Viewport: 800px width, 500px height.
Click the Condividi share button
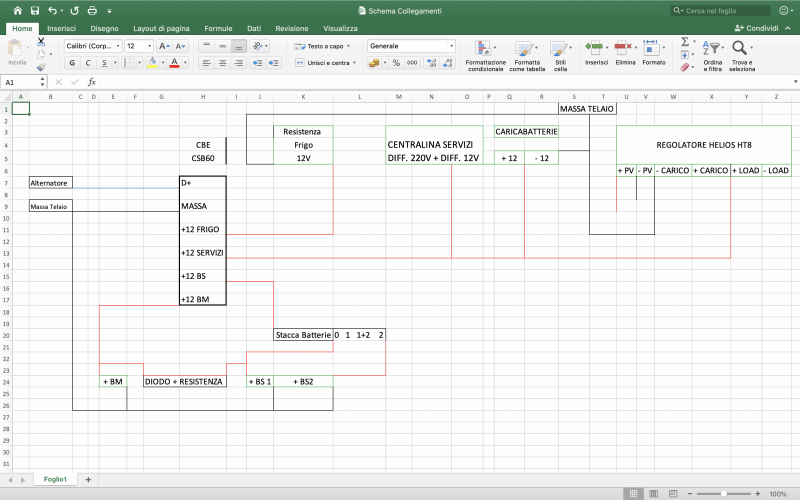click(x=762, y=29)
